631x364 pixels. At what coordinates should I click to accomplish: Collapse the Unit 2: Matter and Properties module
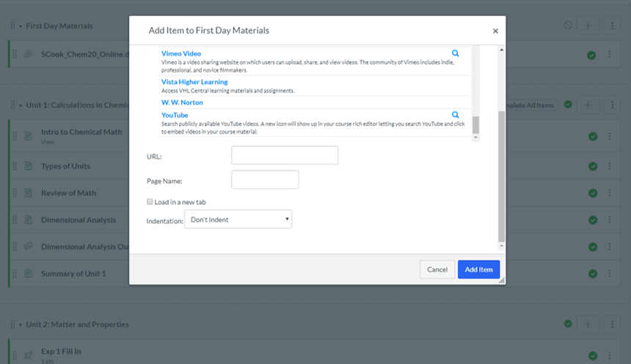21,324
